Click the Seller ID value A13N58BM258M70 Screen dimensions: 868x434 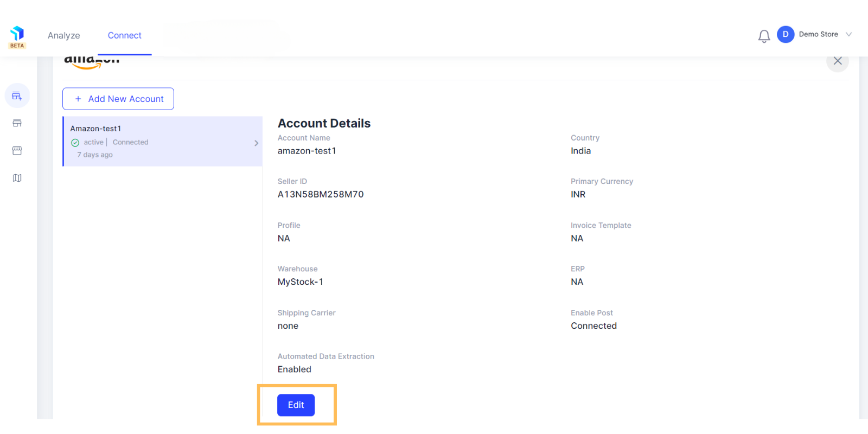pos(321,194)
